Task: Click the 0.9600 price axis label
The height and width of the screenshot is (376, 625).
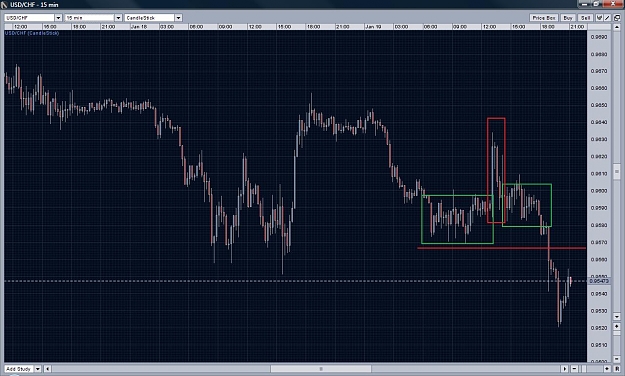Action: point(599,191)
